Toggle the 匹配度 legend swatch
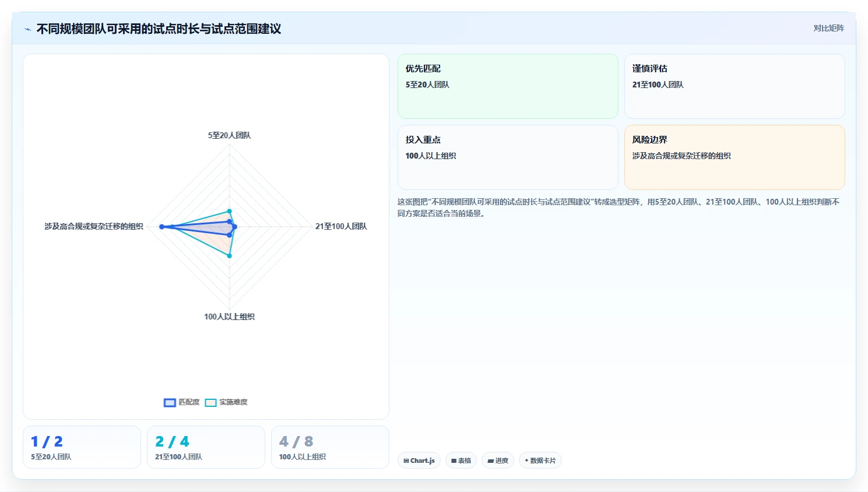The width and height of the screenshot is (868, 492). point(170,402)
